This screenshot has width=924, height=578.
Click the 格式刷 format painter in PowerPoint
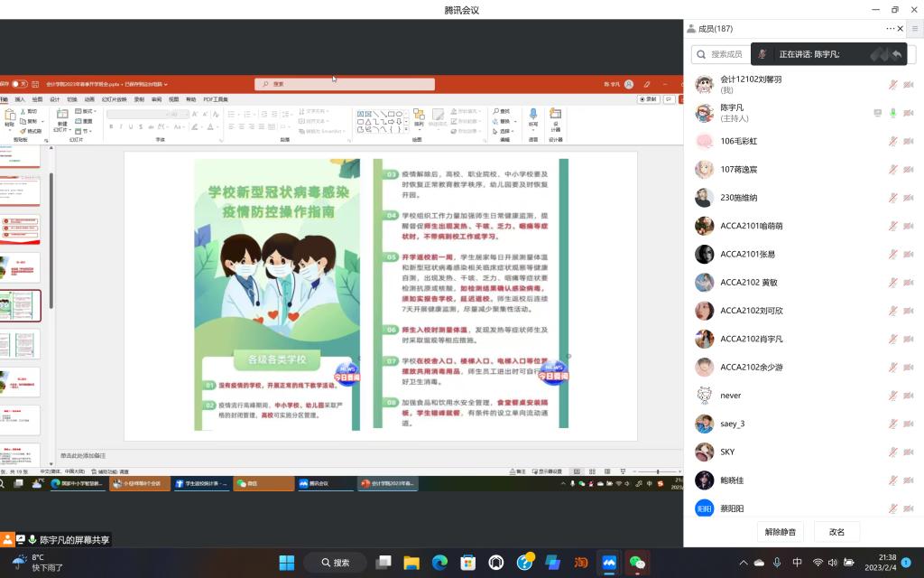(32, 131)
